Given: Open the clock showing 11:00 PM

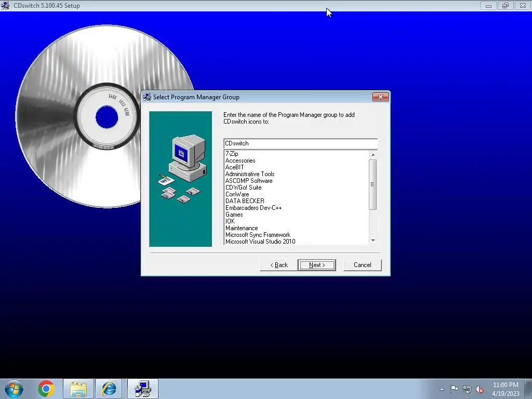Looking at the screenshot, I should [x=506, y=389].
